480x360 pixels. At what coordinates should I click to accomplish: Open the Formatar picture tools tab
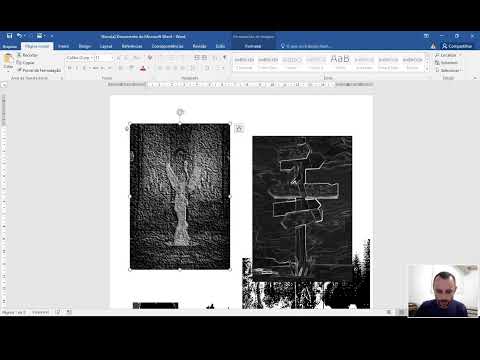(x=253, y=46)
